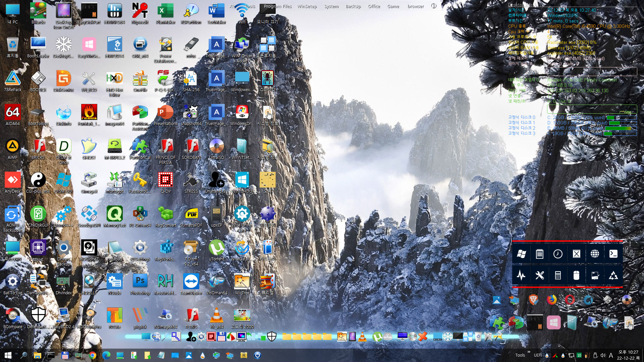The image size is (644, 362).
Task: Click the shield icon in bottom dock
Action: (272, 337)
